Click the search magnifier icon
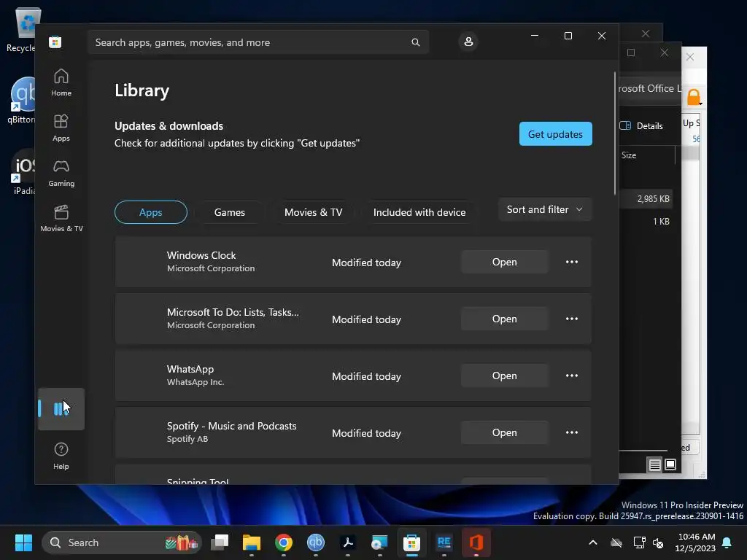Viewport: 747px width, 560px height. 415,42
